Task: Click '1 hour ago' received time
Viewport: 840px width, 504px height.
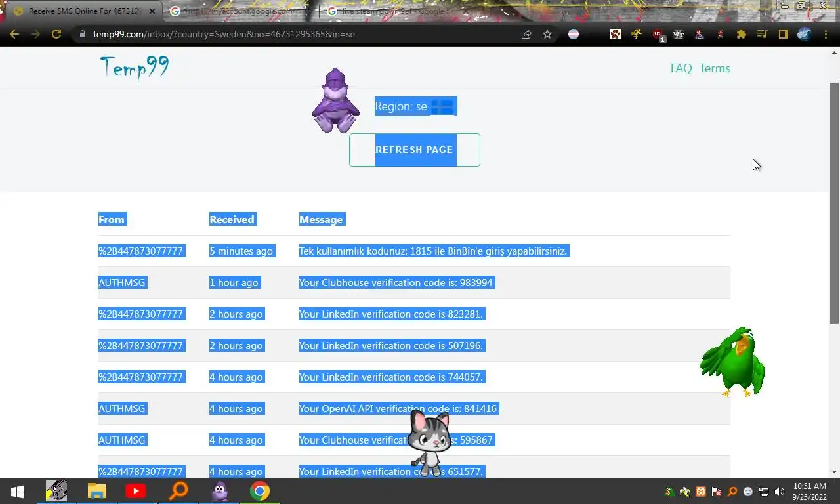Action: pyautogui.click(x=234, y=283)
